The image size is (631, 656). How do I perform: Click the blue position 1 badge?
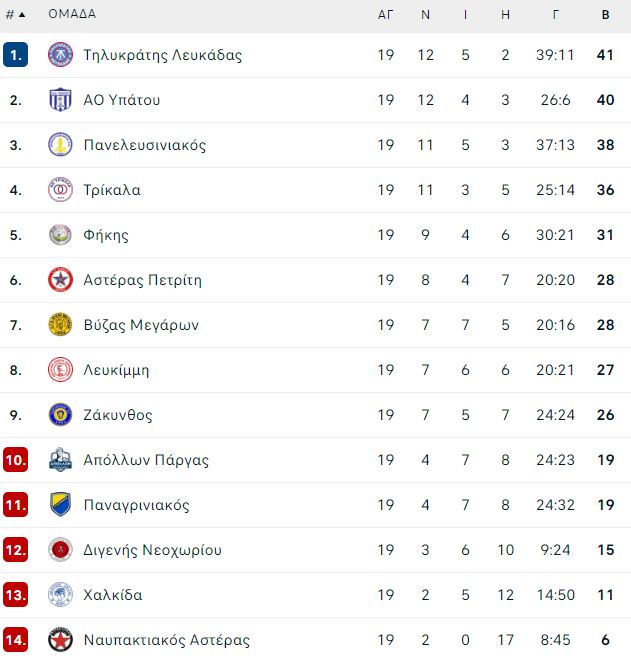(x=15, y=55)
